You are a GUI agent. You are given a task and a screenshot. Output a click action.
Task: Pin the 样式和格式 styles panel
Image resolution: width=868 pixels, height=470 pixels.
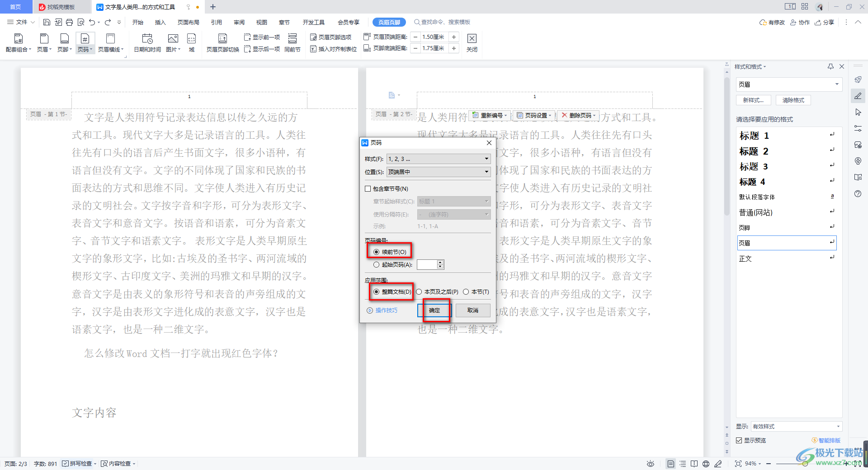click(830, 66)
